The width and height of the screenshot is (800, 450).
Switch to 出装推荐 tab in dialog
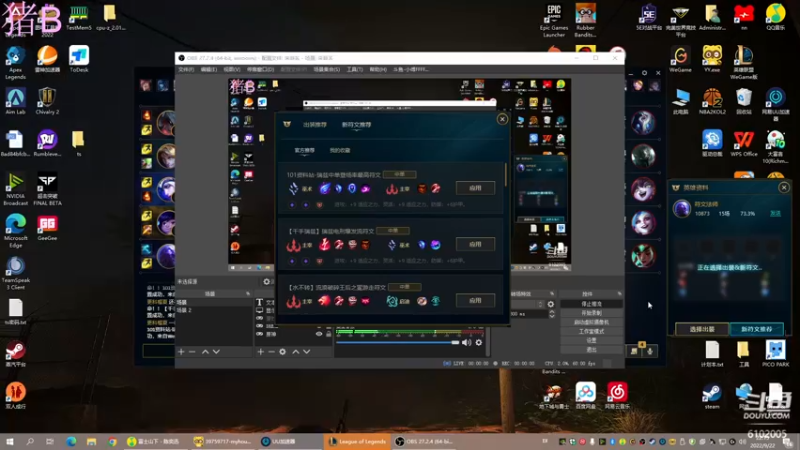click(x=315, y=124)
